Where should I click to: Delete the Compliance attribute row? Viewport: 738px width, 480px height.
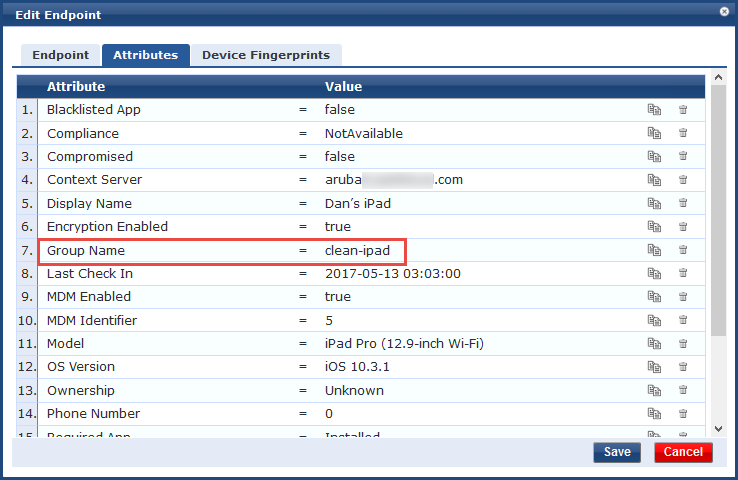tap(683, 133)
